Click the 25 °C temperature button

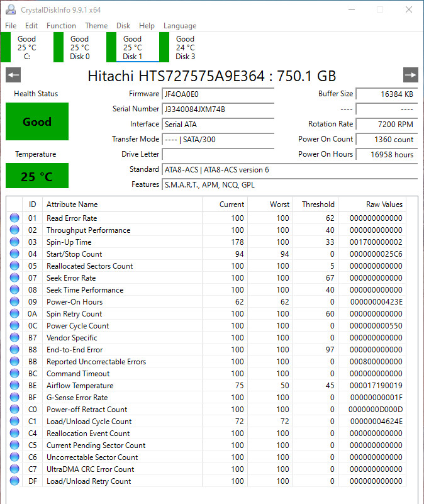pyautogui.click(x=37, y=176)
